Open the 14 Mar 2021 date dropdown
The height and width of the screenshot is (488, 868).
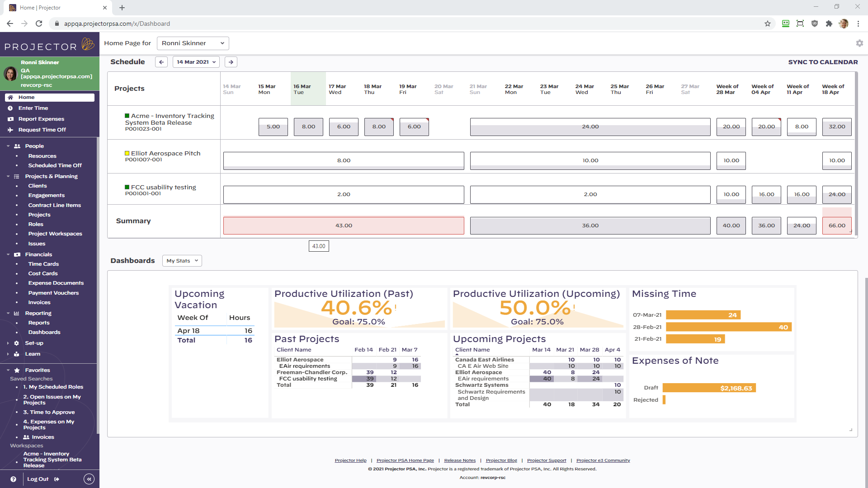(x=196, y=62)
